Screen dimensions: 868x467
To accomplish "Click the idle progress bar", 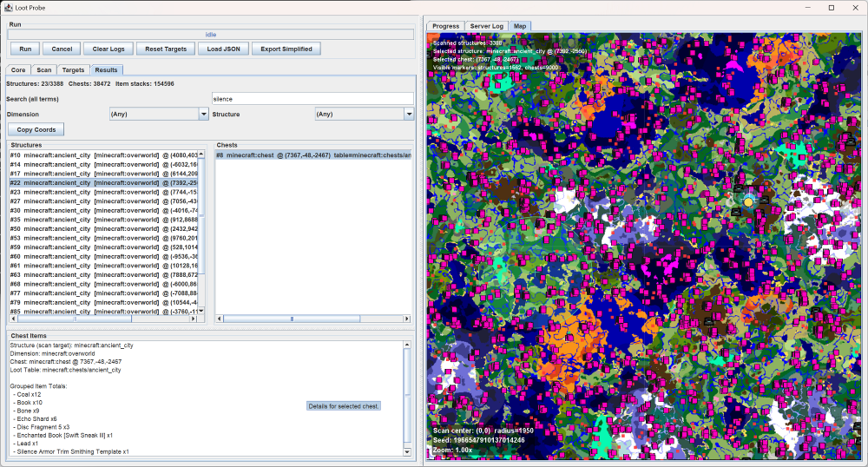I will pyautogui.click(x=210, y=35).
